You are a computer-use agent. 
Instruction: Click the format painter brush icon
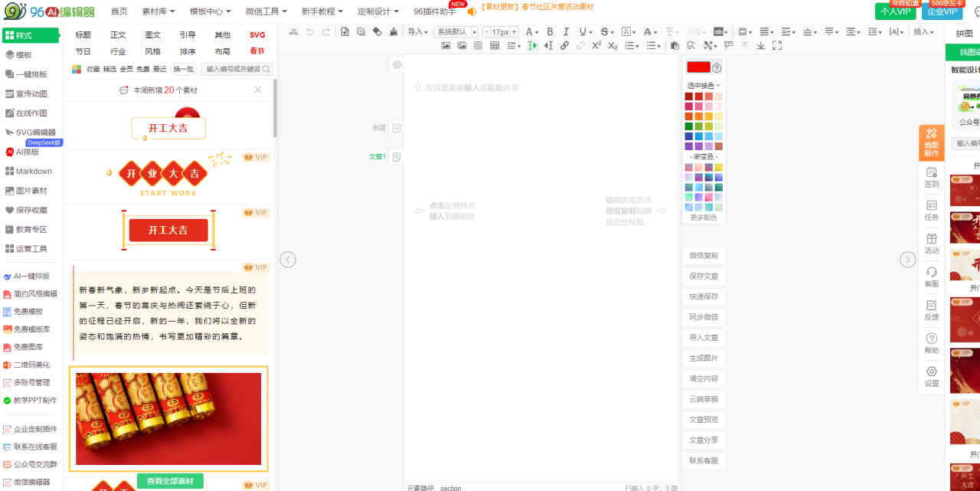tap(394, 32)
